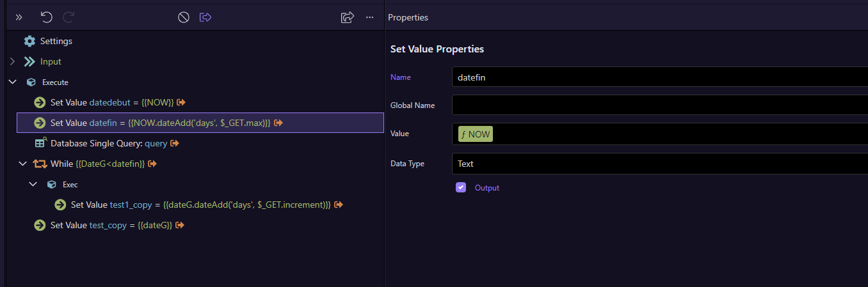Click the redo arrow icon
This screenshot has width=868, height=287.
[x=68, y=17]
